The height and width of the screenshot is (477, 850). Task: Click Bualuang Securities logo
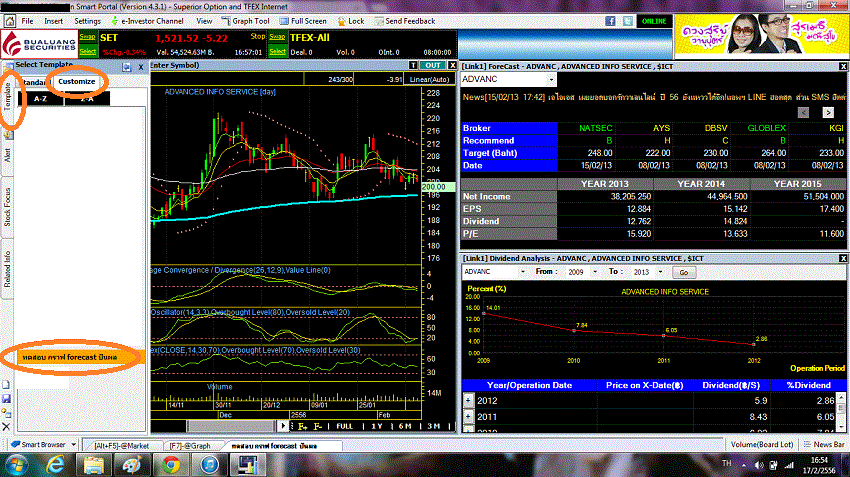pos(39,44)
